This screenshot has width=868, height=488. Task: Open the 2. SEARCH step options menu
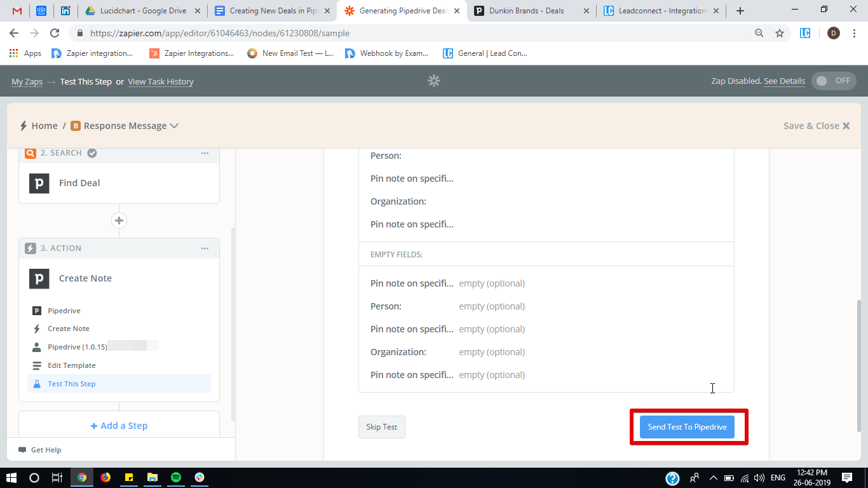pyautogui.click(x=205, y=153)
